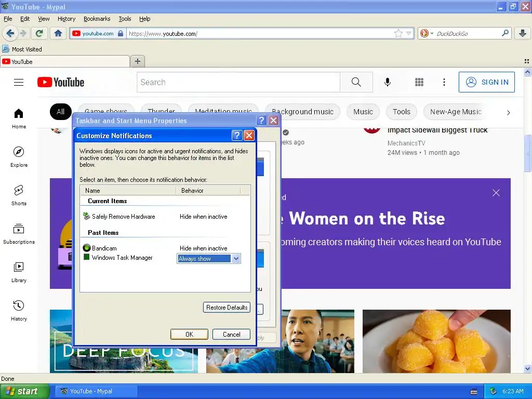Click the keyboard tray icon

(x=474, y=392)
